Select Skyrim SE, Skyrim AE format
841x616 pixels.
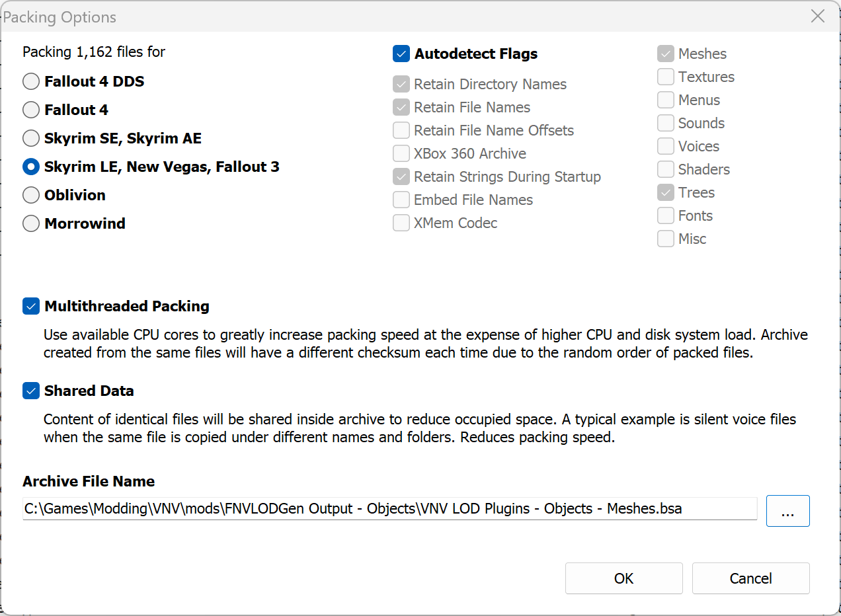coord(31,138)
